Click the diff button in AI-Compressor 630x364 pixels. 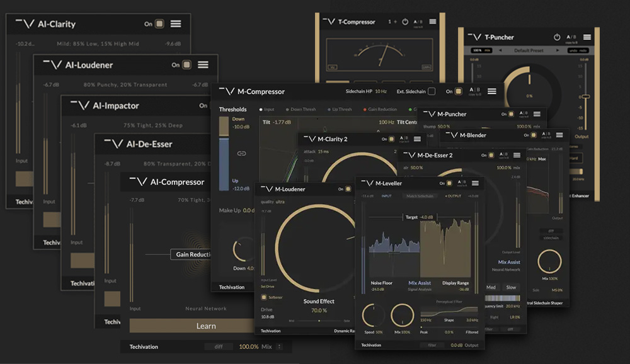219,346
